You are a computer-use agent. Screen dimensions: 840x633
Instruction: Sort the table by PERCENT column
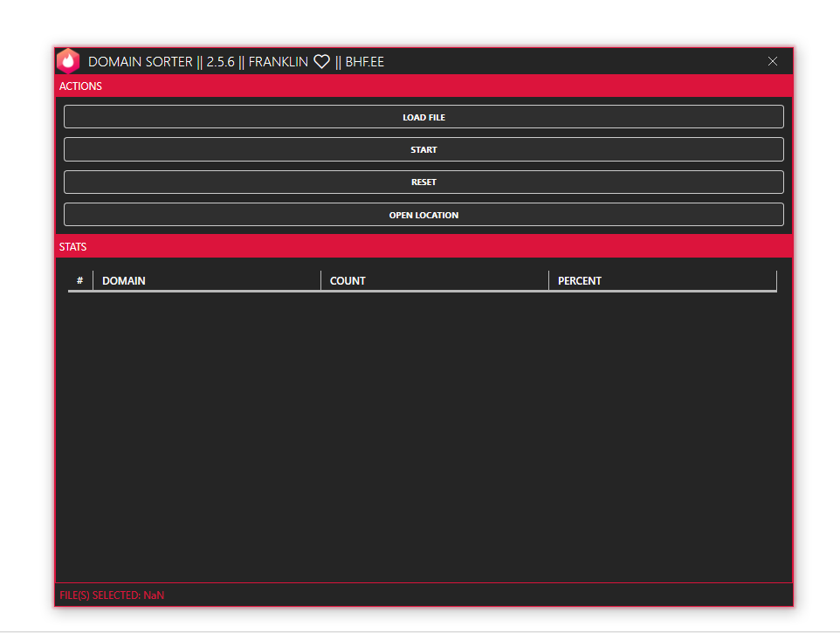578,280
